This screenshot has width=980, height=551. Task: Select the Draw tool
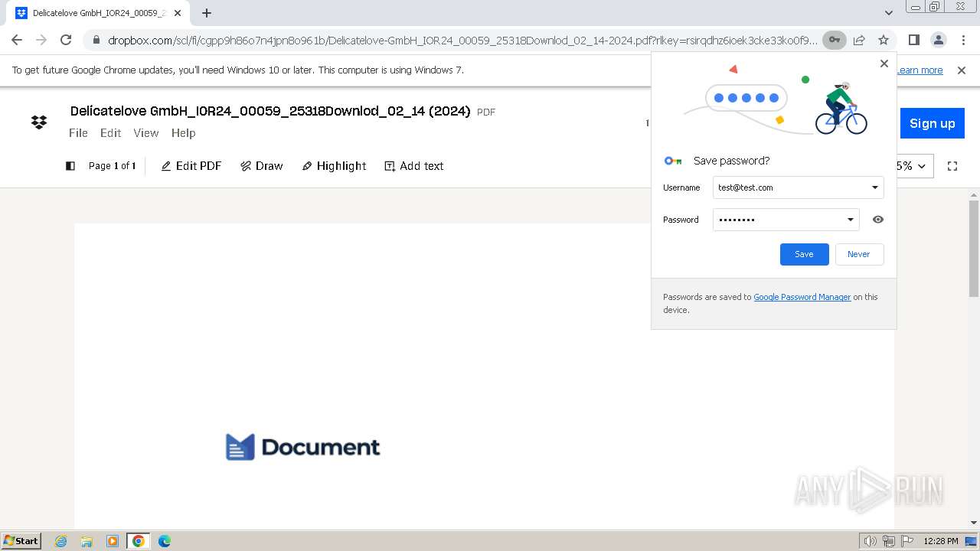[262, 166]
